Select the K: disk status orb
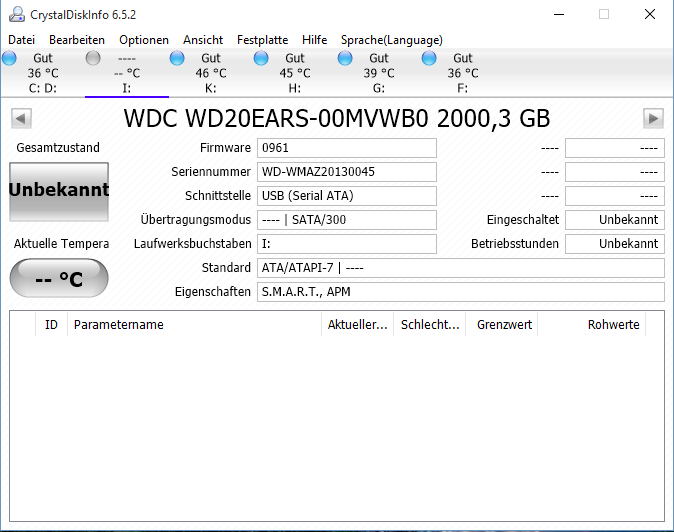The image size is (674, 532). click(177, 58)
